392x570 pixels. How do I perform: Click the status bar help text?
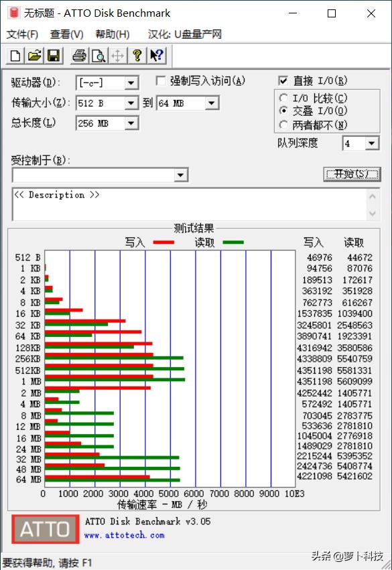[47, 563]
